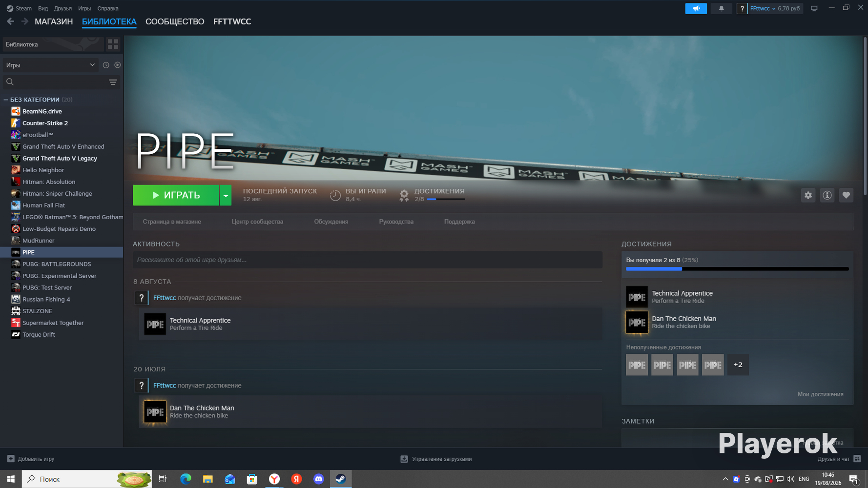Click the 2/8 achievements progress bar in header
Image resolution: width=868 pixels, height=488 pixels.
446,199
